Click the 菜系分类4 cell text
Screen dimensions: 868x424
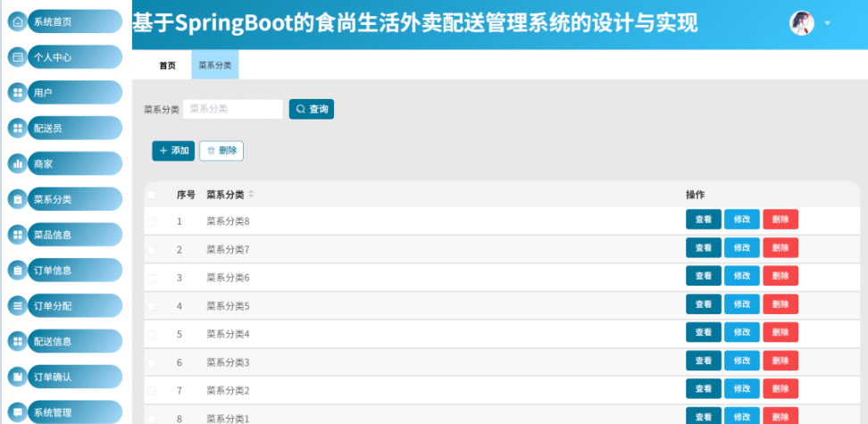[228, 335]
